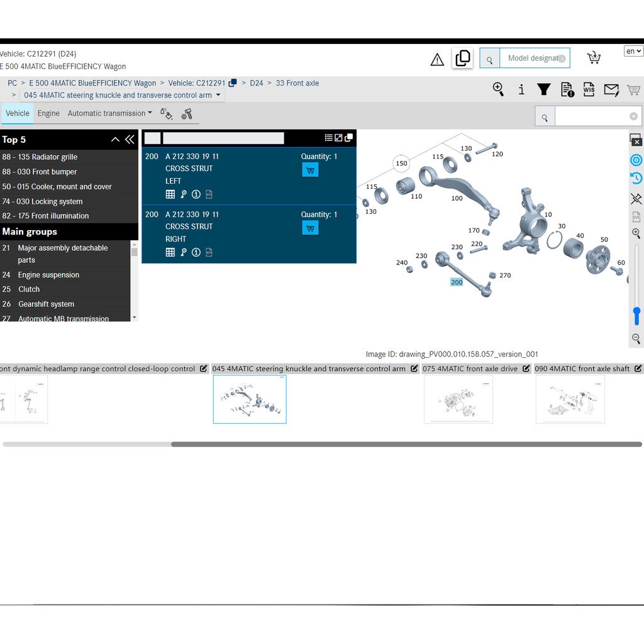Click the horizontal thumbnail scrollbar
The height and width of the screenshot is (644, 644).
406,445
